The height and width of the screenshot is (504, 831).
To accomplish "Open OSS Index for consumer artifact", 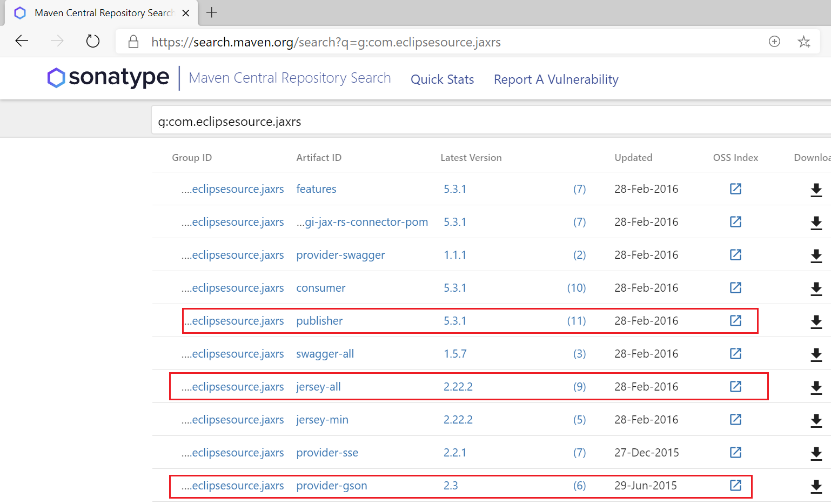I will click(735, 287).
